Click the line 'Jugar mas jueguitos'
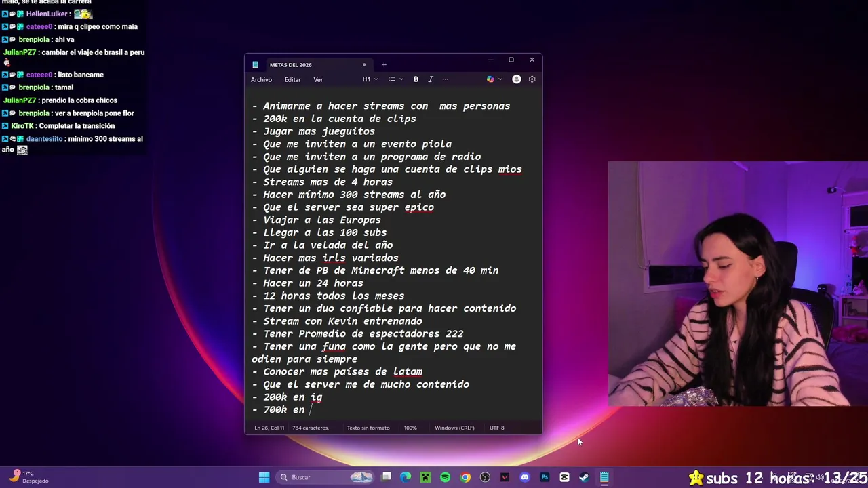Screen dimensions: 868x488 click(313, 131)
